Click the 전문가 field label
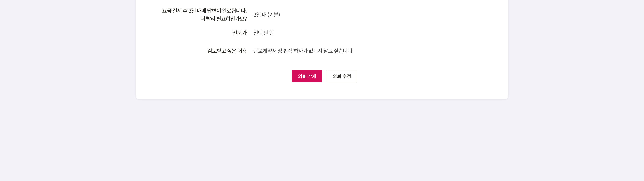 [x=239, y=33]
